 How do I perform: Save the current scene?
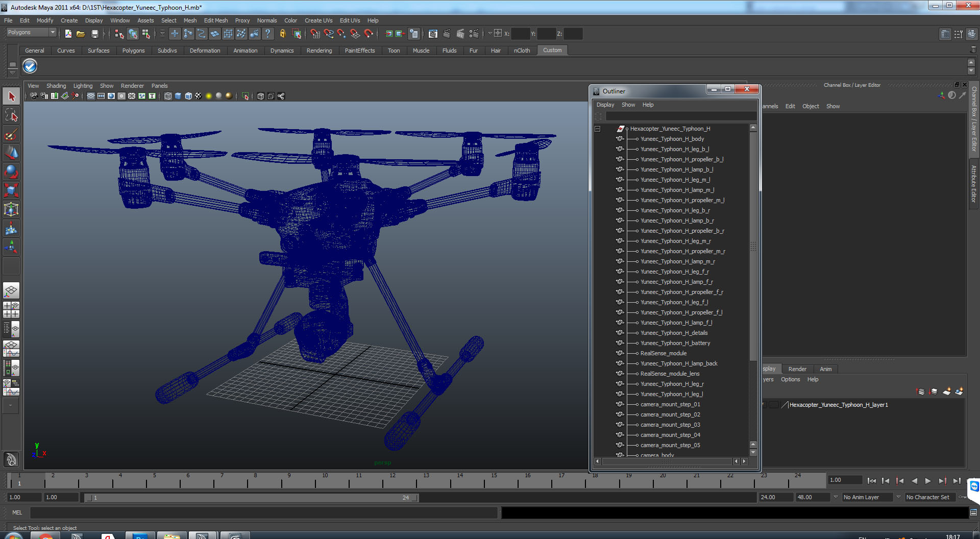coord(95,34)
